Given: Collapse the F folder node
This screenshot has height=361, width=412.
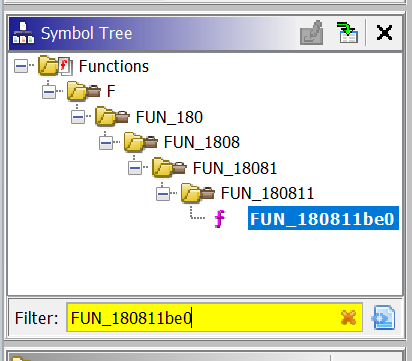Looking at the screenshot, I should (49, 91).
